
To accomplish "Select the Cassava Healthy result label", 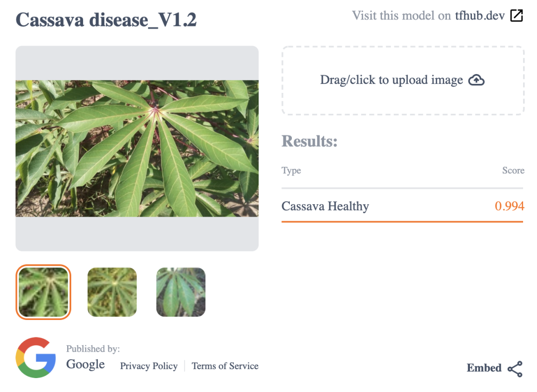I will pyautogui.click(x=325, y=206).
